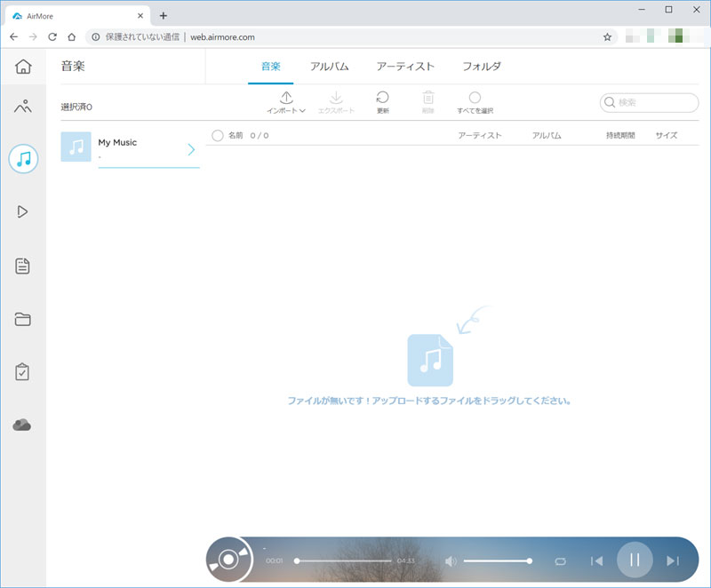Switch to the フォルダ tab

click(482, 67)
